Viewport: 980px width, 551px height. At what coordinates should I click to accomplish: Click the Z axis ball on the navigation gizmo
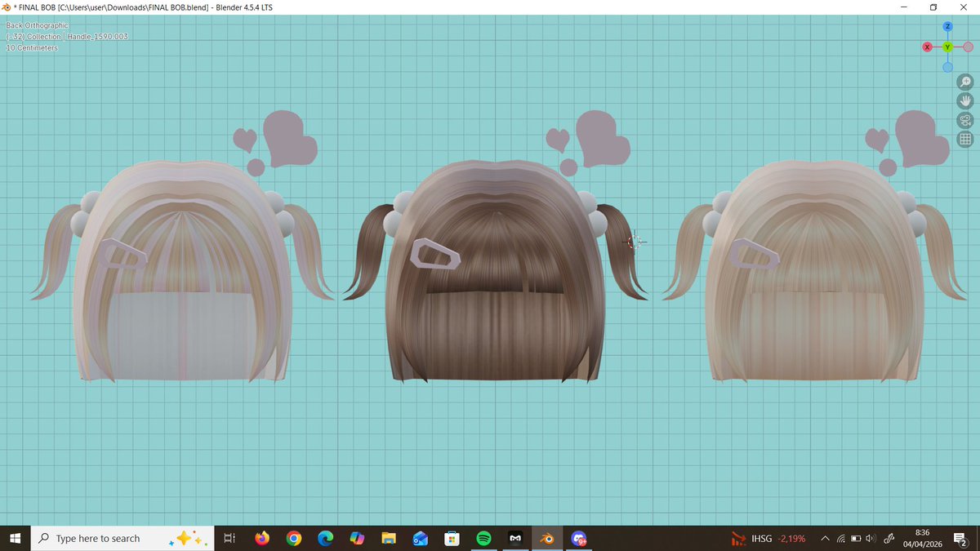click(947, 25)
